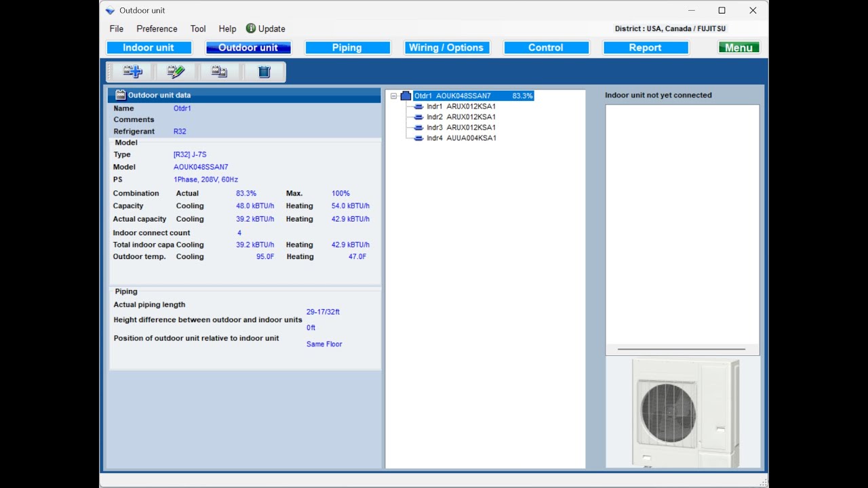Click the Otdr1 outdoor unit tree icon

click(406, 96)
